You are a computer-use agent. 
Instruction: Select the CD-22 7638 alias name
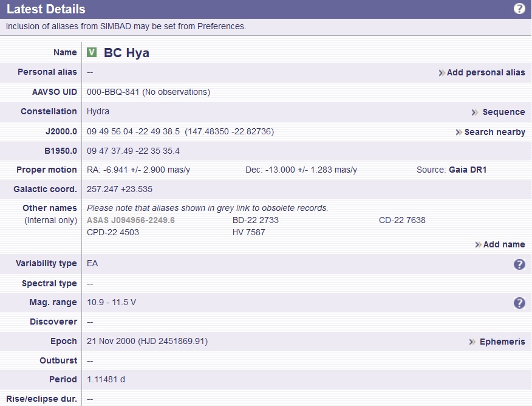click(402, 220)
